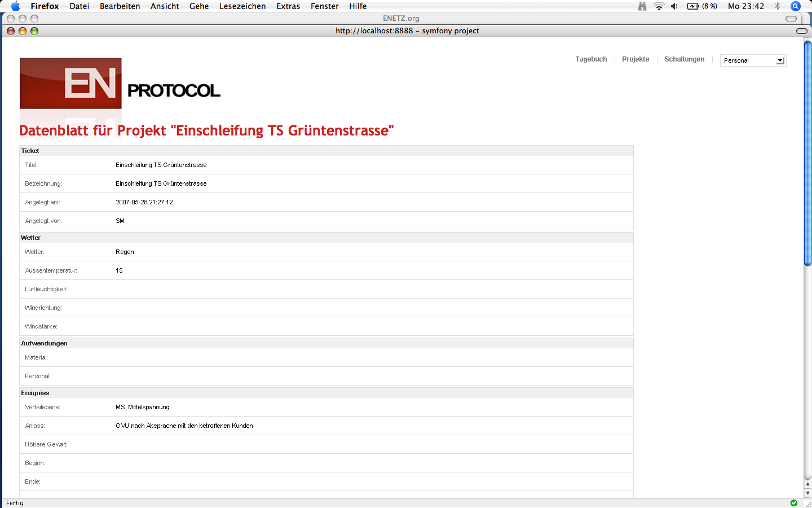812x508 pixels.
Task: Click the green status icon in status bar
Action: tap(794, 503)
